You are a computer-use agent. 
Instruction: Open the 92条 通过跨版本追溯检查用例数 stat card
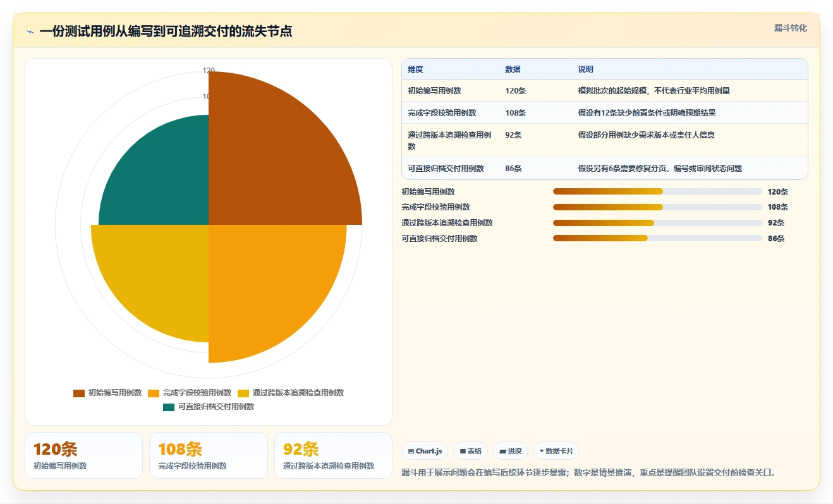tap(333, 455)
